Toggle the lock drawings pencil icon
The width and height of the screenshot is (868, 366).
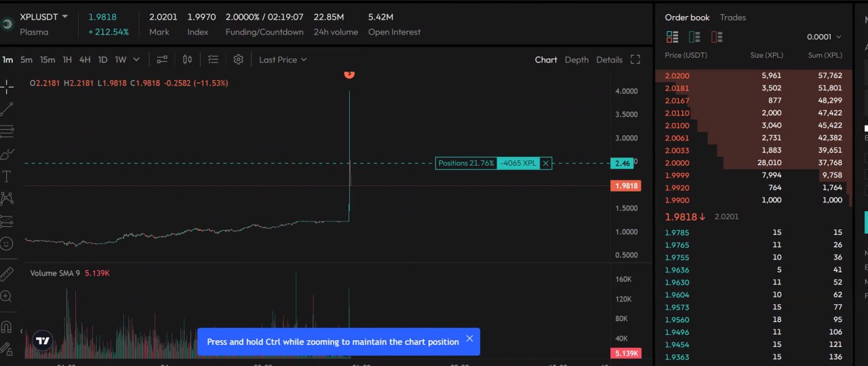click(x=7, y=349)
